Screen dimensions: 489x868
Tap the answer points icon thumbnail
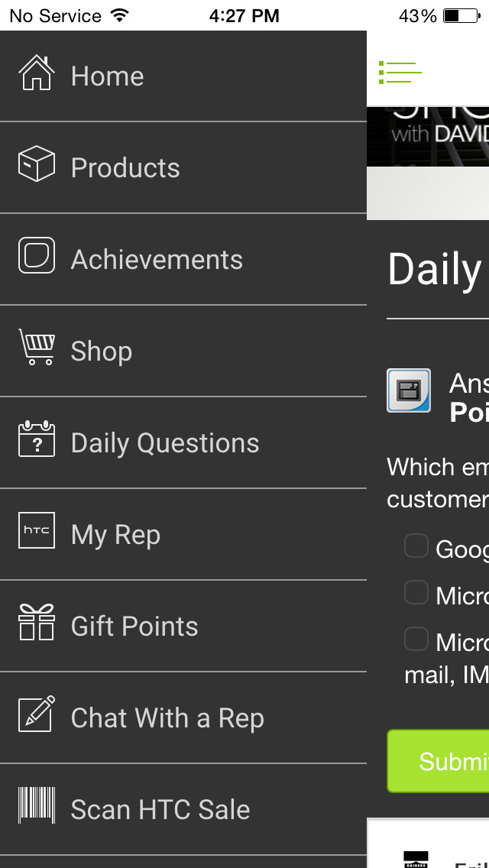409,390
